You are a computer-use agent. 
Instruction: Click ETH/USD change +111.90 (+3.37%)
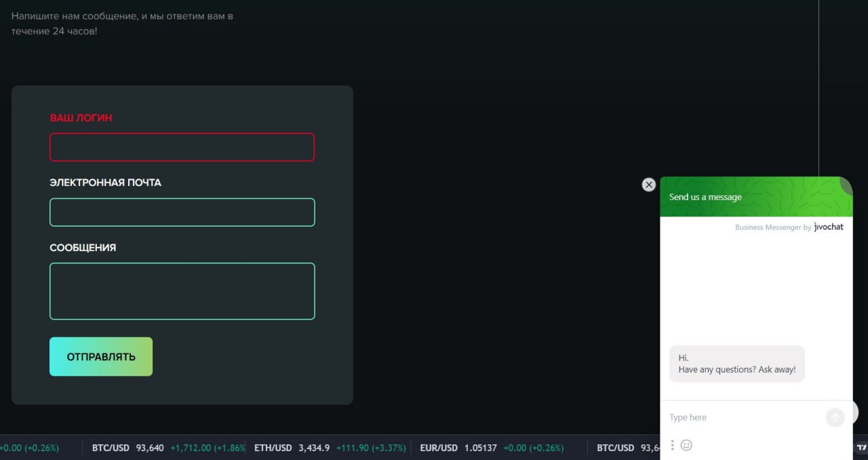(x=371, y=448)
